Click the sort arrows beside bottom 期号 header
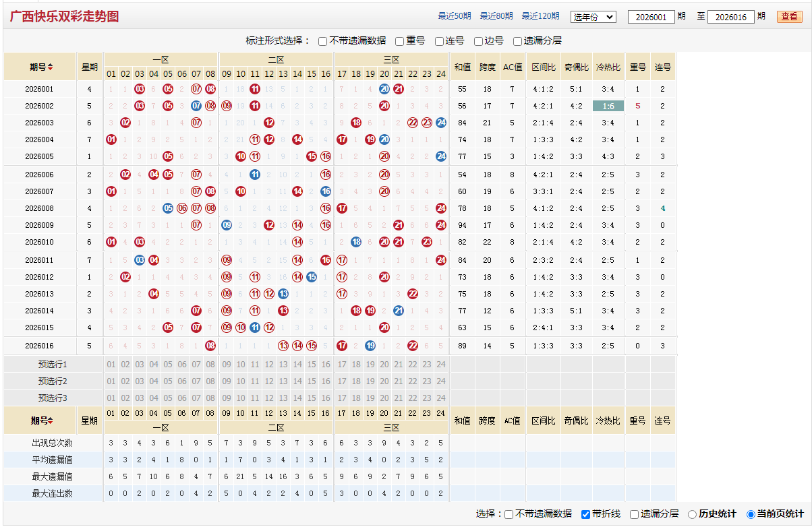This screenshot has width=812, height=529. tap(50, 421)
